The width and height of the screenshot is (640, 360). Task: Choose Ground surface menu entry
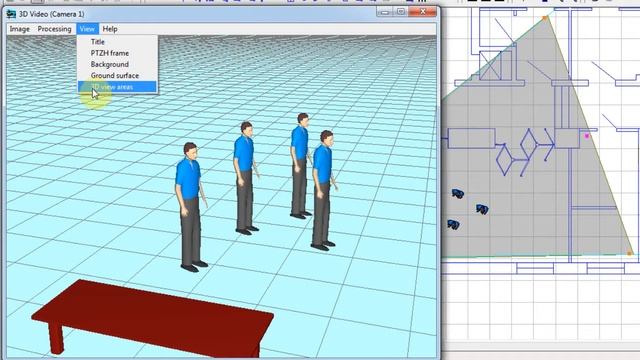tap(117, 76)
